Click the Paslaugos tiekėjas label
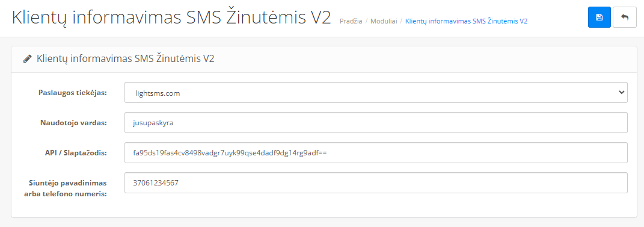 click(x=73, y=93)
